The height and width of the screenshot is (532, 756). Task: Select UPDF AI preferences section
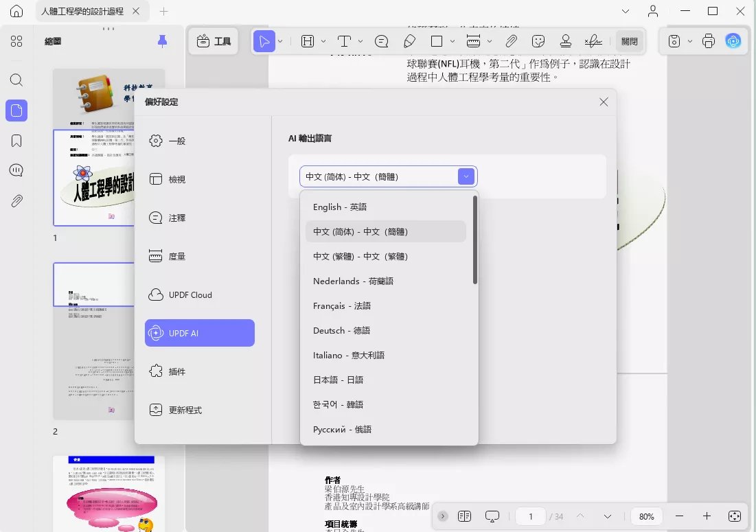click(200, 333)
